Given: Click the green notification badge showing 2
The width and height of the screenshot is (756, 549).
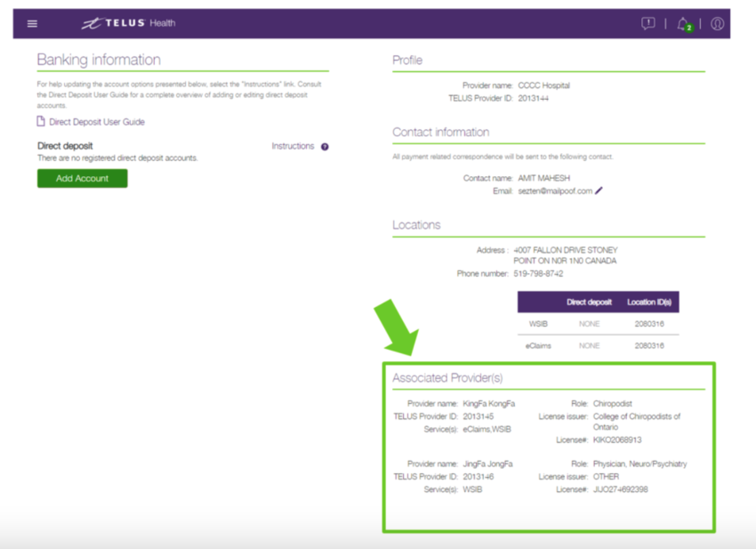Looking at the screenshot, I should coord(688,28).
